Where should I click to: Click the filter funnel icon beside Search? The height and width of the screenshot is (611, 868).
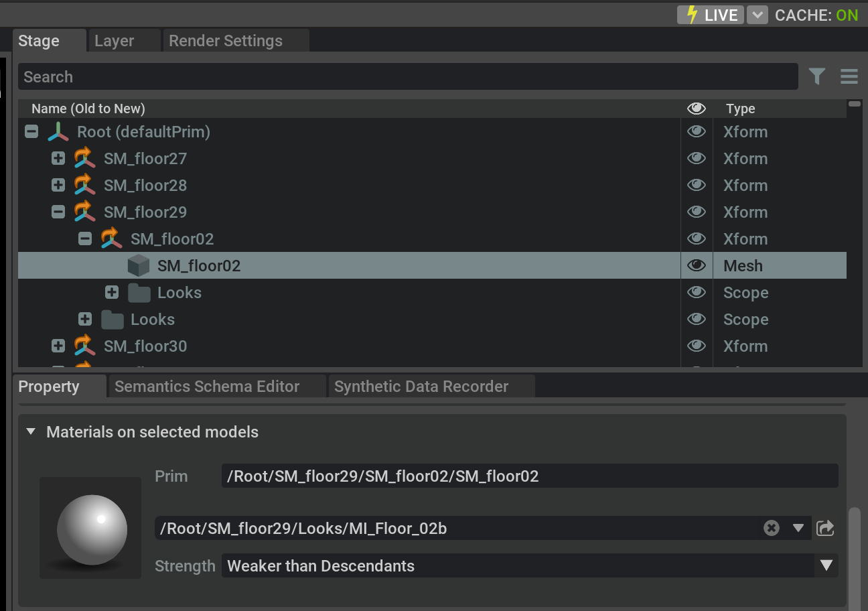816,76
